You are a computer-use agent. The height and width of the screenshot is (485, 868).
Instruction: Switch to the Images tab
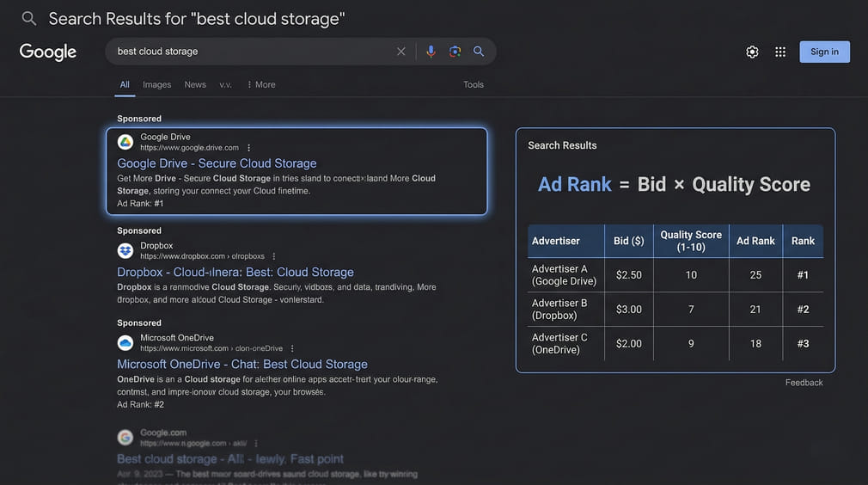[157, 84]
